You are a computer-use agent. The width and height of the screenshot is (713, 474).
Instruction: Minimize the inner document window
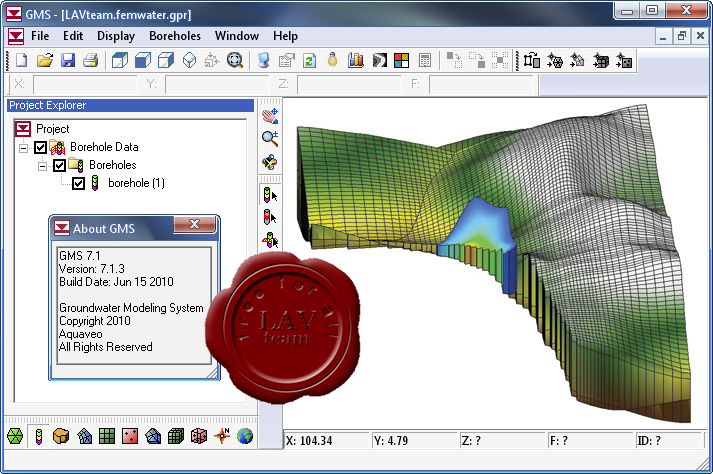pos(663,36)
